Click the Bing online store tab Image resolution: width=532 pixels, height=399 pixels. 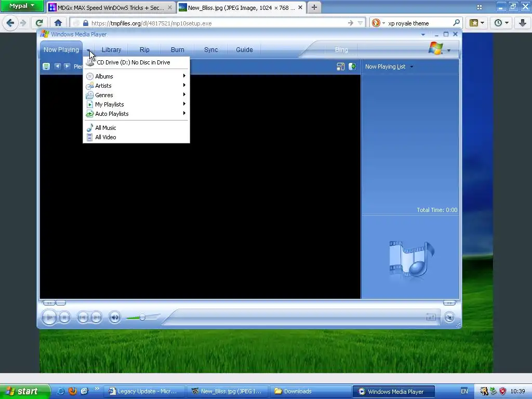point(341,49)
